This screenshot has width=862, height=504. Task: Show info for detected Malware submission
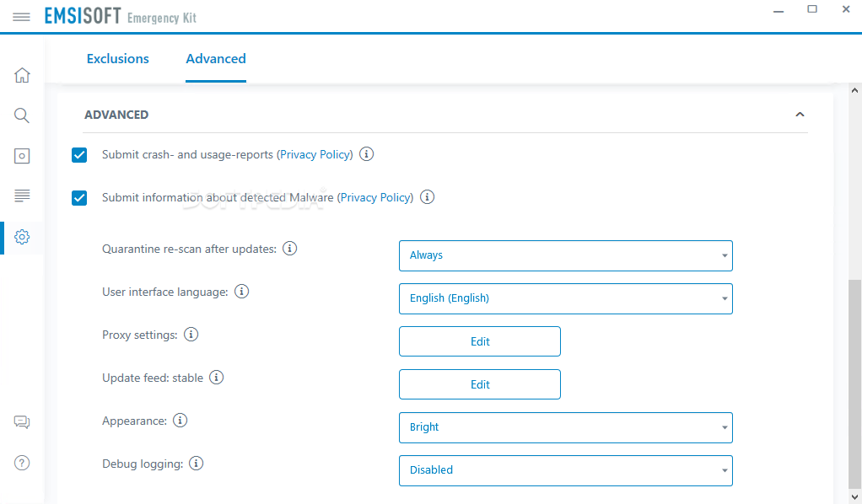[427, 196]
